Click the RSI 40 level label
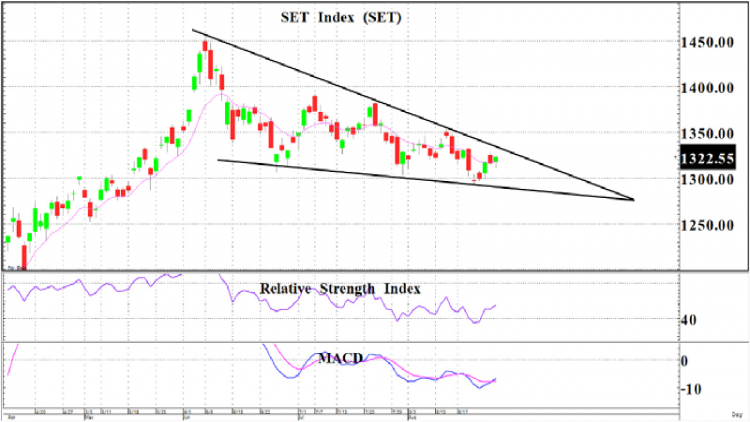Viewport: 750px width, 422px height. point(689,320)
